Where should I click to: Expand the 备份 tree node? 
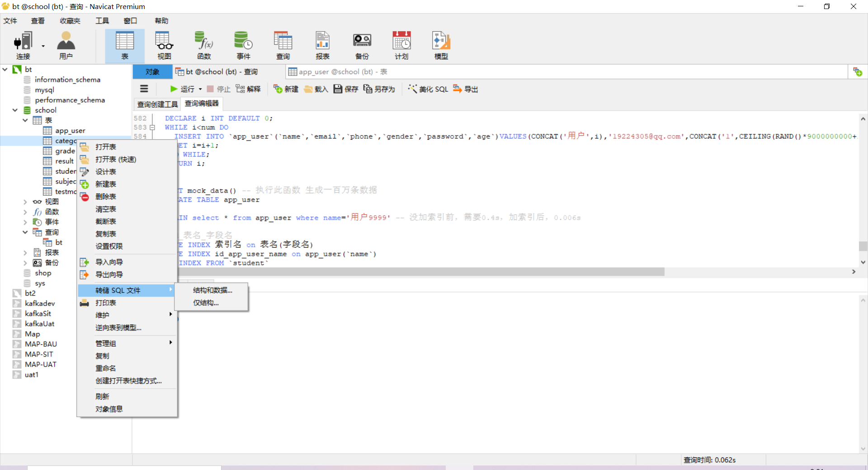[25, 263]
